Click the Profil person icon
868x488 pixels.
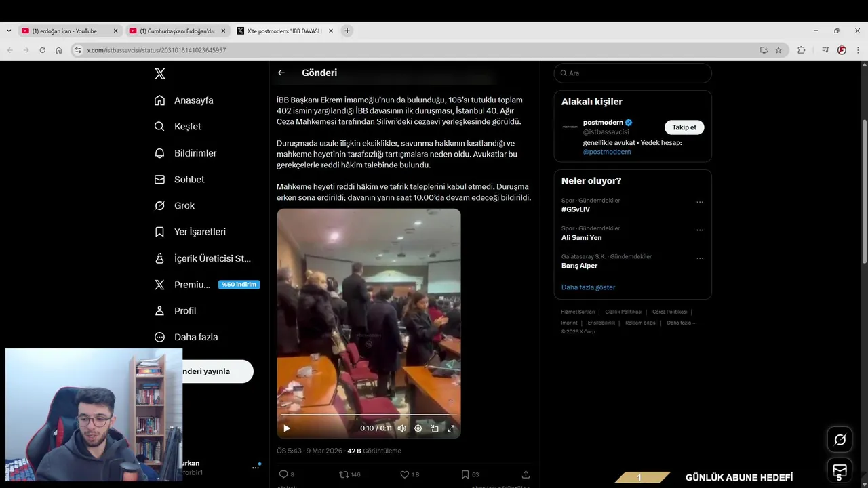click(159, 310)
